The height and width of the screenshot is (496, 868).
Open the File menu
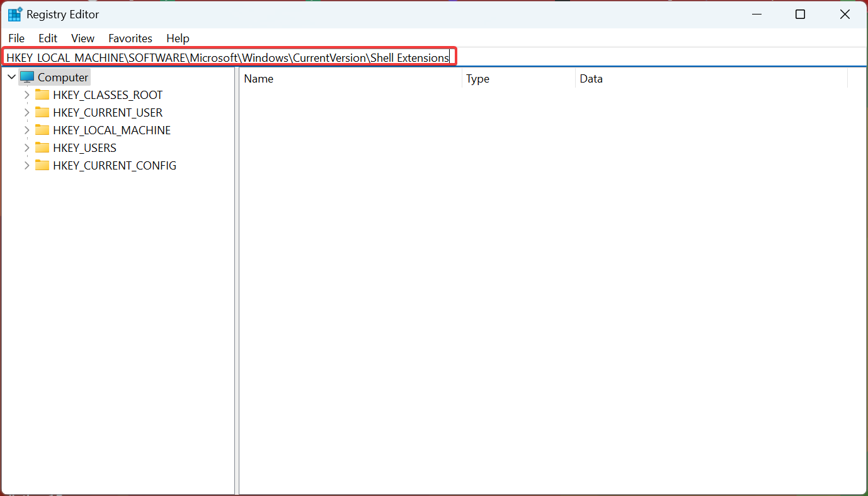pyautogui.click(x=16, y=38)
